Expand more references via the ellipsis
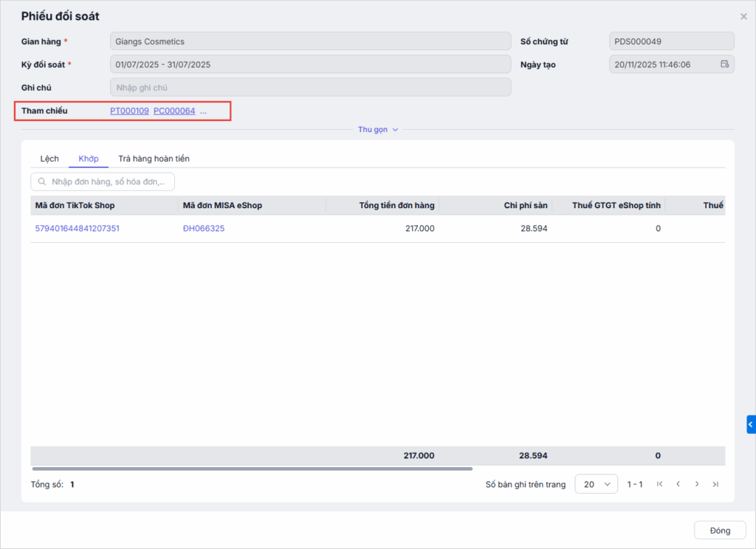The height and width of the screenshot is (549, 756). click(x=203, y=111)
